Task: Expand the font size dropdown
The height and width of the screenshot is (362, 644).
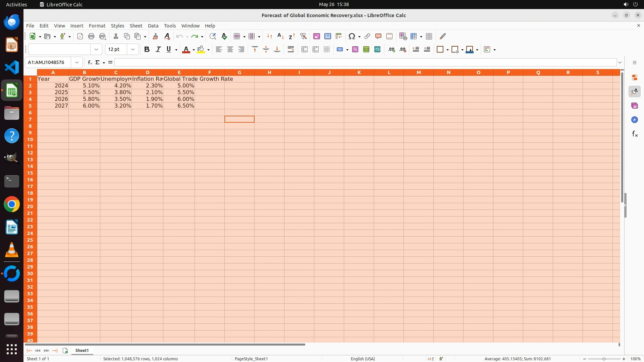Action: point(133,50)
